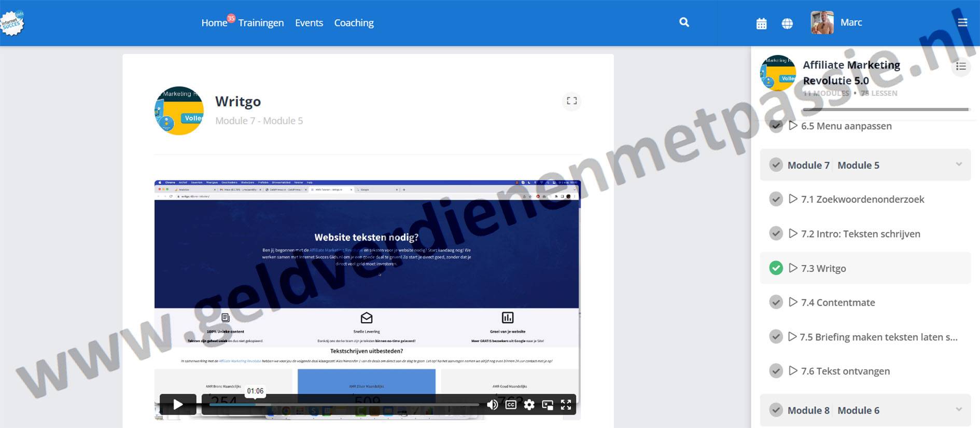The width and height of the screenshot is (980, 428).
Task: Open lesson 7.6 Tekst ontvangen
Action: point(845,371)
